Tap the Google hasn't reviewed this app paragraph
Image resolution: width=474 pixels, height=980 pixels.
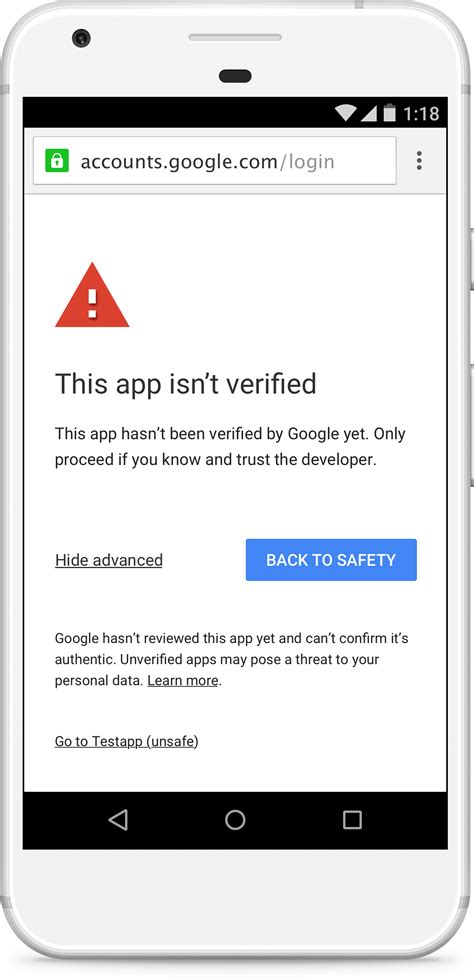click(231, 659)
